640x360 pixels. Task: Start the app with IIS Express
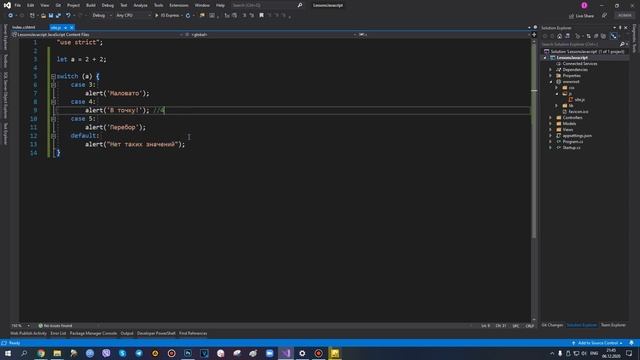click(x=168, y=16)
